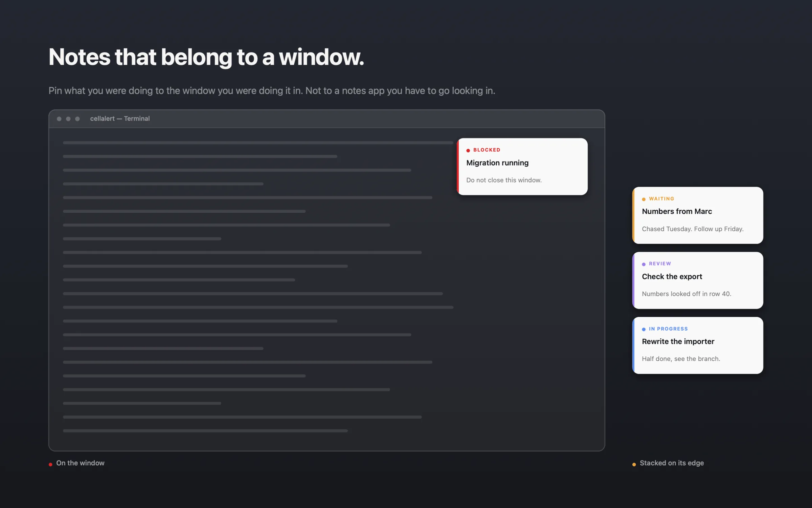Image resolution: width=812 pixels, height=508 pixels.
Task: Select the Rewrite the importer note
Action: click(698, 345)
